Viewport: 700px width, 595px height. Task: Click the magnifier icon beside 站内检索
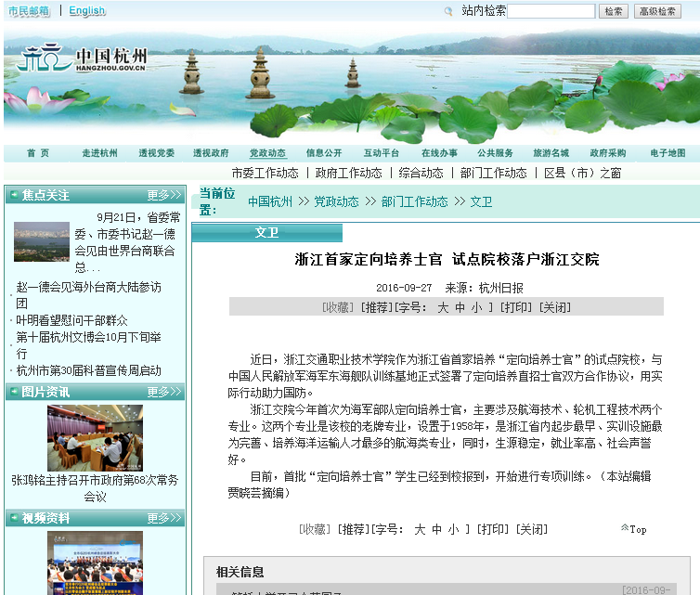[448, 11]
